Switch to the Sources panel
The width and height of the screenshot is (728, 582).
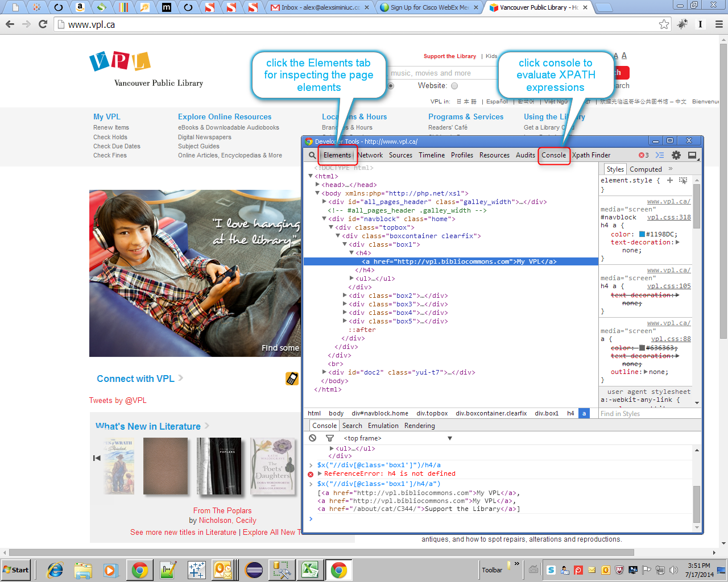tap(400, 155)
